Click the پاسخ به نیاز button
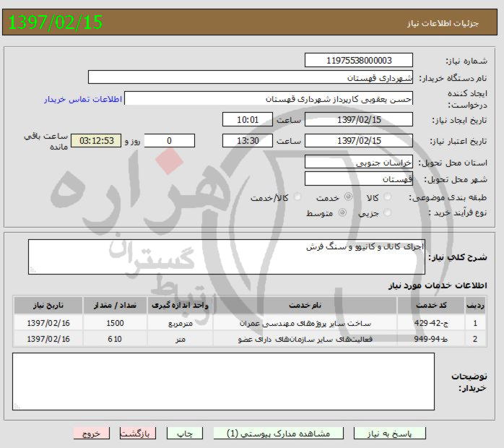The height and width of the screenshot is (448, 504). point(390,434)
